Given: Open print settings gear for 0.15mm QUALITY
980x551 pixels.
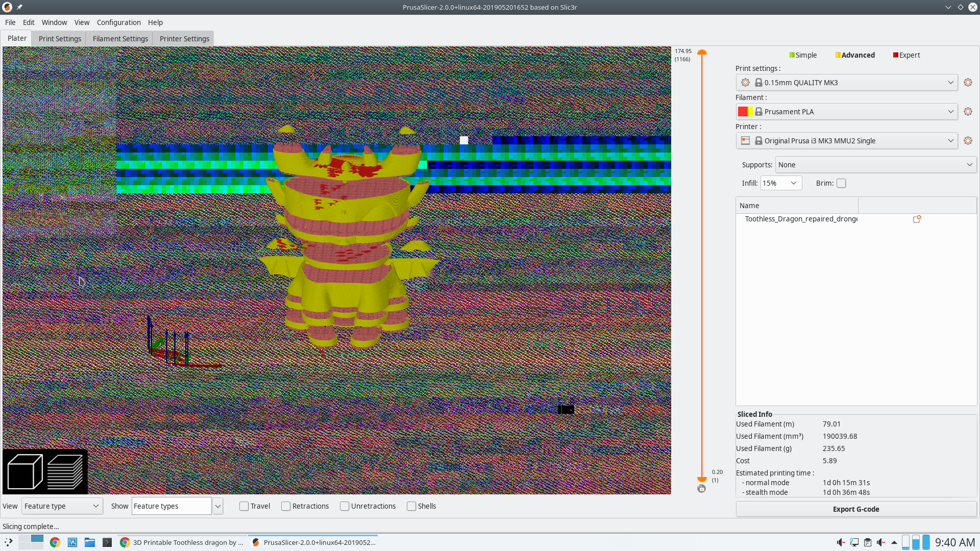Looking at the screenshot, I should click(968, 83).
